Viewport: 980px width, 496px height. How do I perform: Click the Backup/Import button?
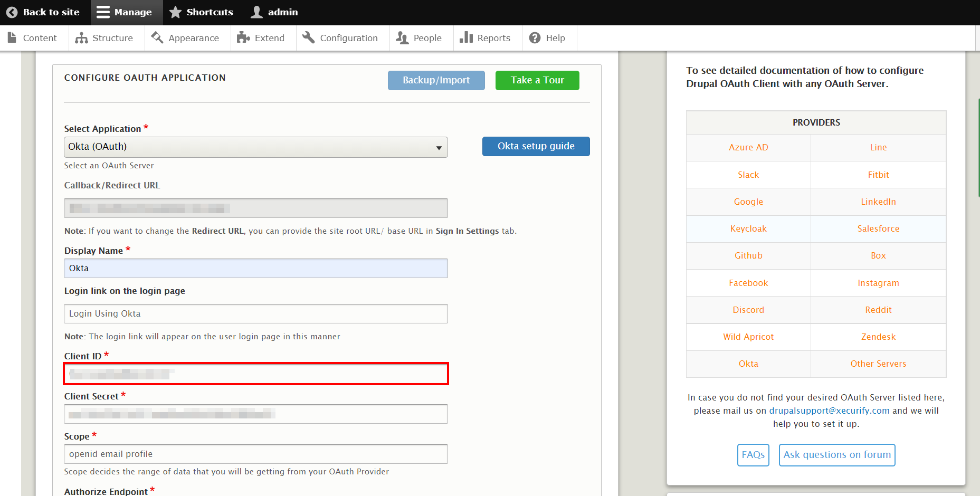436,80
